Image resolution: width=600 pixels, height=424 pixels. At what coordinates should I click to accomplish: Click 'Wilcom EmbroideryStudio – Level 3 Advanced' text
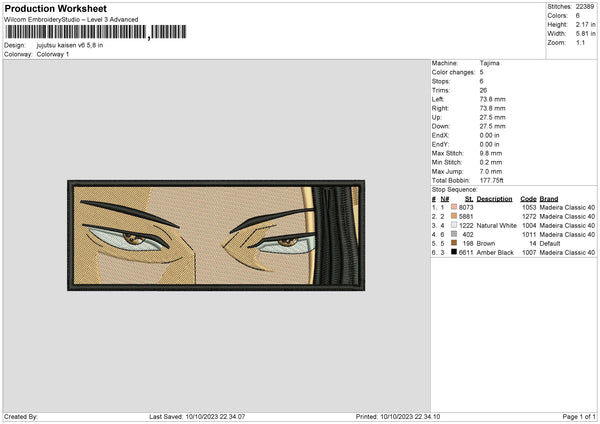tap(71, 20)
